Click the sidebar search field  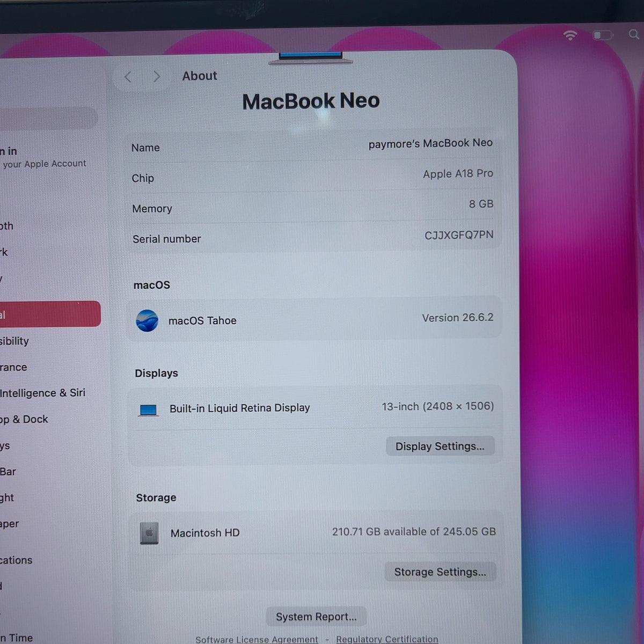[48, 118]
